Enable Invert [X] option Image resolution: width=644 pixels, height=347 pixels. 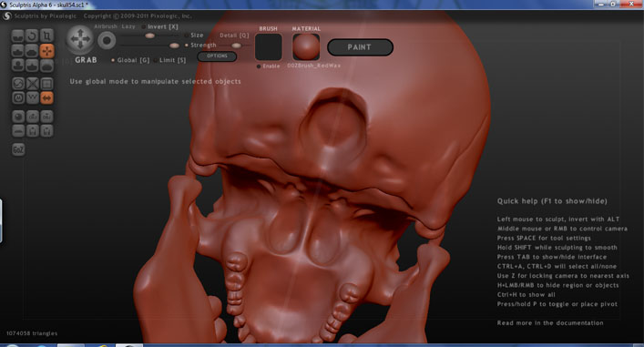pyautogui.click(x=160, y=26)
